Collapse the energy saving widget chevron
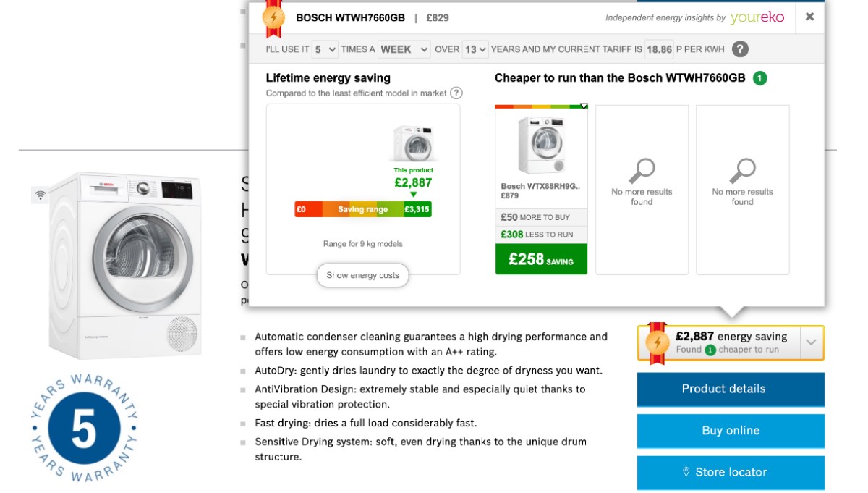This screenshot has height=493, width=868. coord(812,343)
